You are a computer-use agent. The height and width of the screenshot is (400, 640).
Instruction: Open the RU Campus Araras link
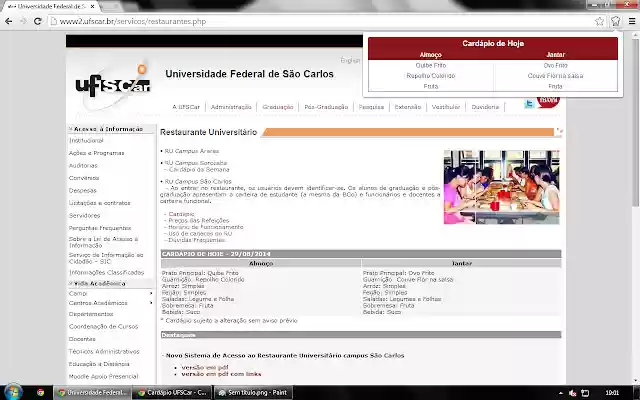pyautogui.click(x=192, y=151)
